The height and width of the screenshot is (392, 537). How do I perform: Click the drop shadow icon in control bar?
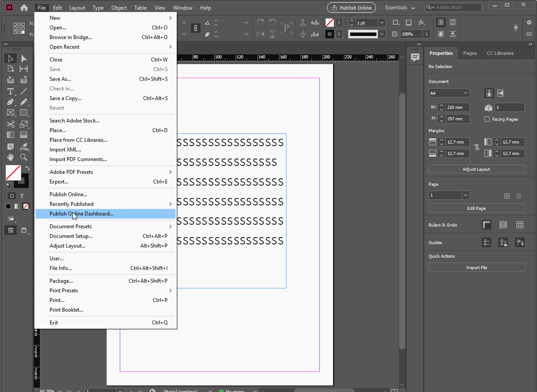(408, 22)
